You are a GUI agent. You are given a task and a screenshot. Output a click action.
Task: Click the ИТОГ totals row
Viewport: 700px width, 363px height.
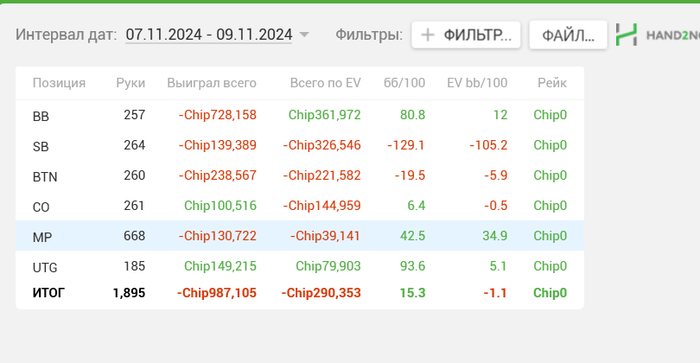(x=300, y=293)
